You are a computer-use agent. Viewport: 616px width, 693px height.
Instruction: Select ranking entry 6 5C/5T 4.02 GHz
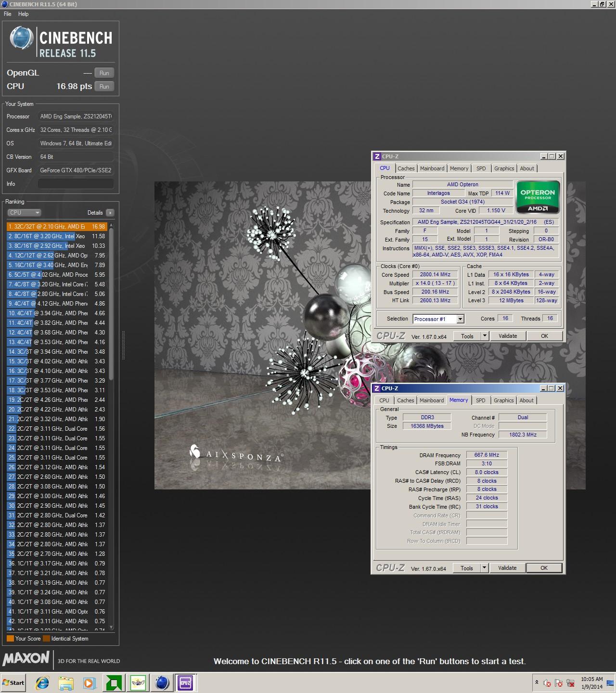tap(56, 275)
